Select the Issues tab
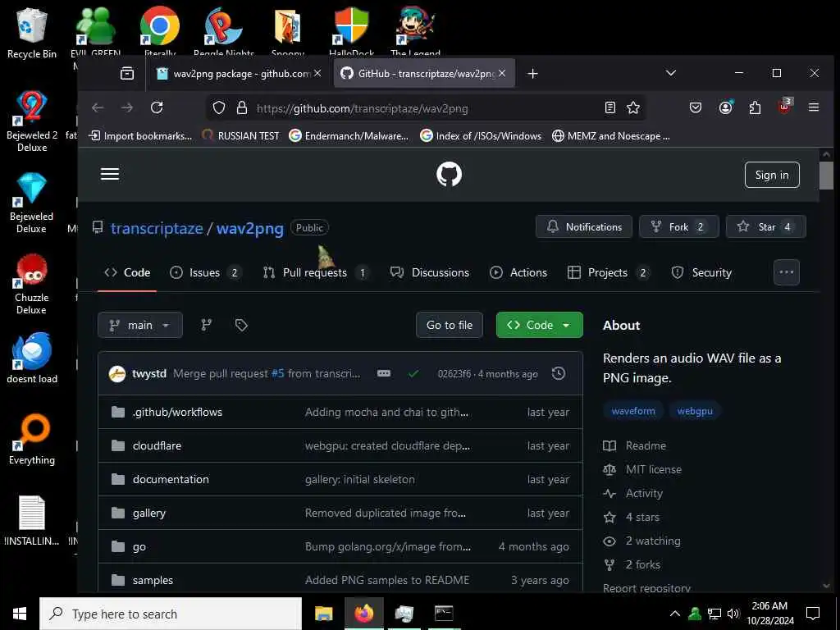 (x=204, y=272)
